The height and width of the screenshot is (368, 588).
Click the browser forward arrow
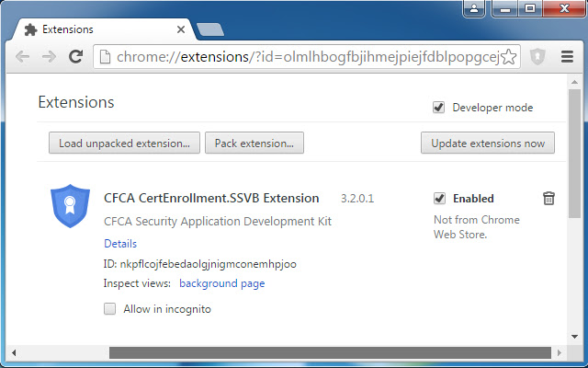(49, 57)
